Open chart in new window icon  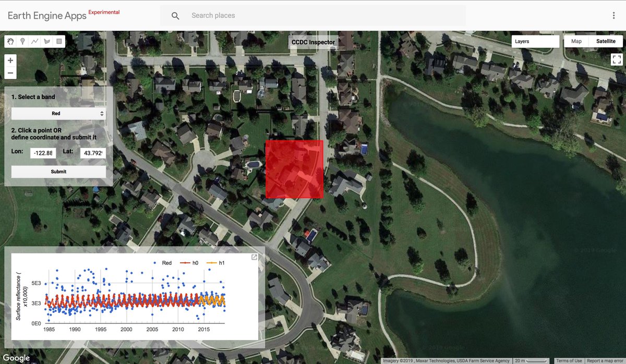(254, 257)
